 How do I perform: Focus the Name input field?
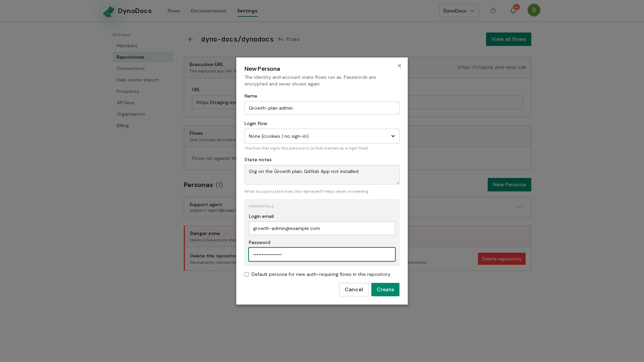click(322, 108)
